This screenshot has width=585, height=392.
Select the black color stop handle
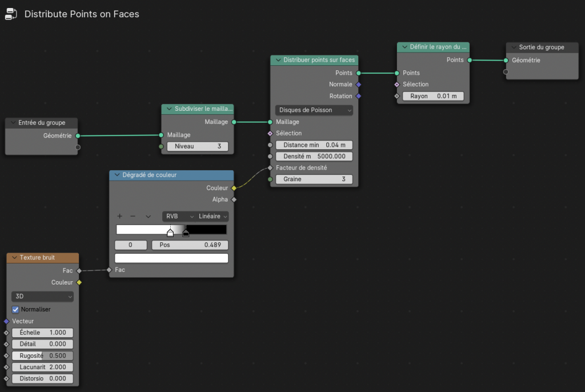(x=186, y=233)
